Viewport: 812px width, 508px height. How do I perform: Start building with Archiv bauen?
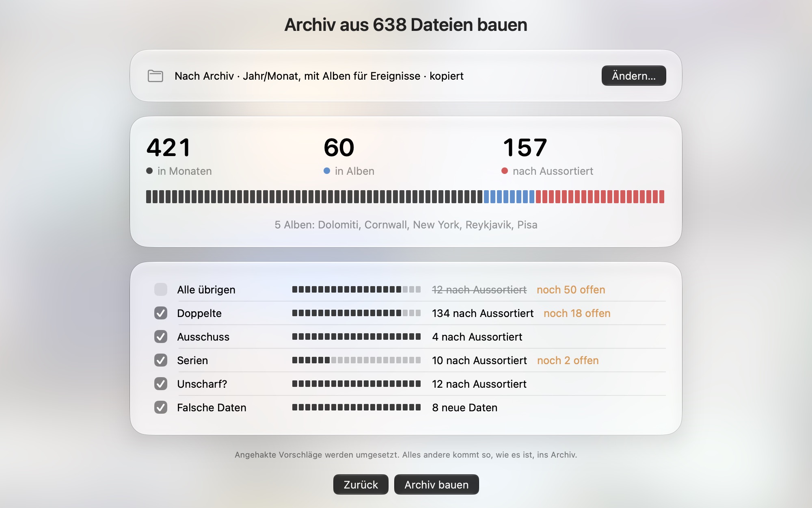pos(436,484)
